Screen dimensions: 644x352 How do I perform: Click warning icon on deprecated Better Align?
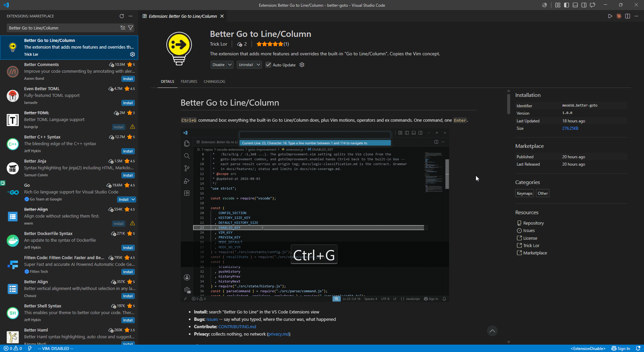(x=132, y=223)
